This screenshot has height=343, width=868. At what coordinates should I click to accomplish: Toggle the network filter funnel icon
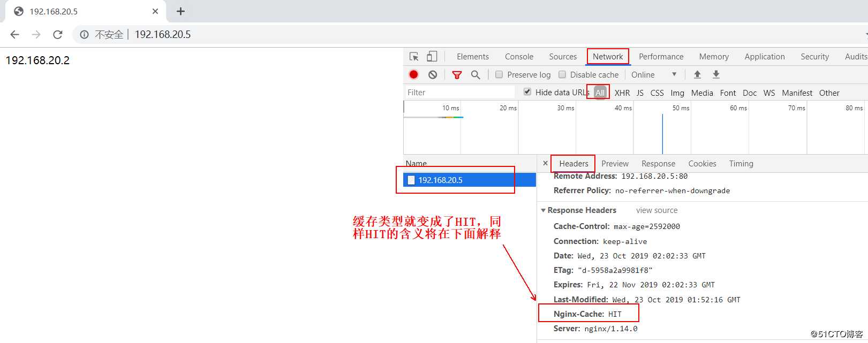click(x=457, y=75)
